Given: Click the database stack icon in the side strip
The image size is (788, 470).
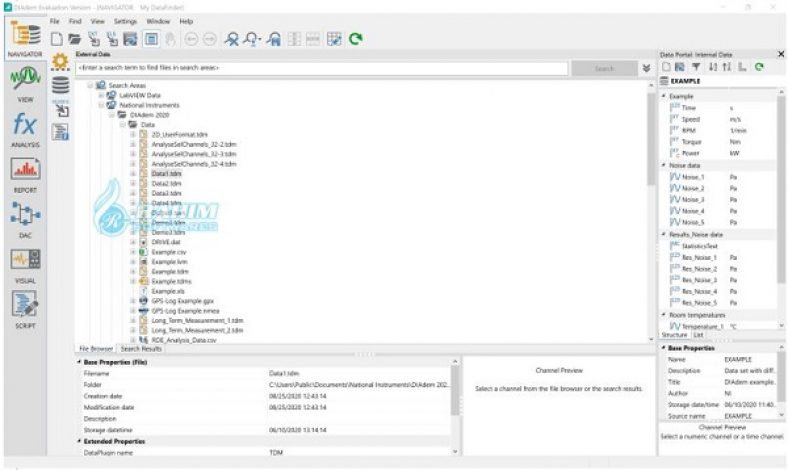Looking at the screenshot, I should pos(60,84).
